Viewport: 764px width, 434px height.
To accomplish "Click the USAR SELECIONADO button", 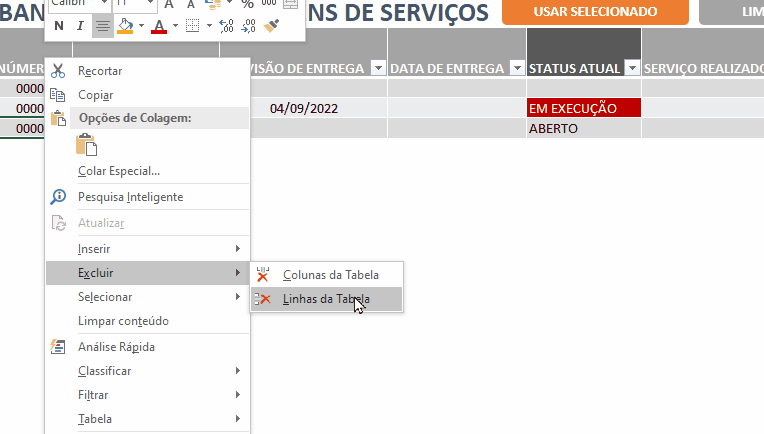I will [595, 11].
